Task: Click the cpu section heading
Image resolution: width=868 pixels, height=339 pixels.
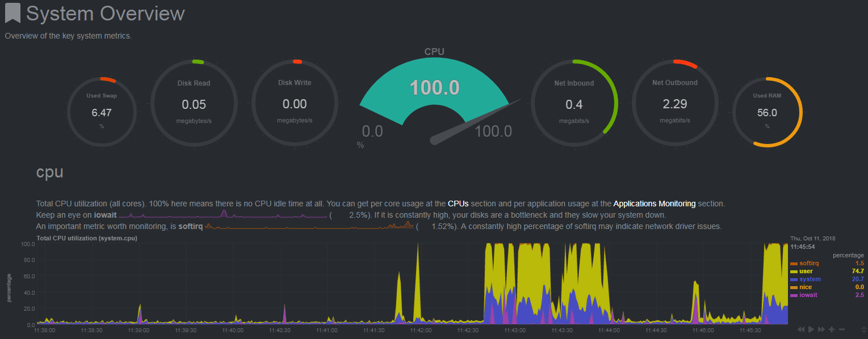Action: 49,172
